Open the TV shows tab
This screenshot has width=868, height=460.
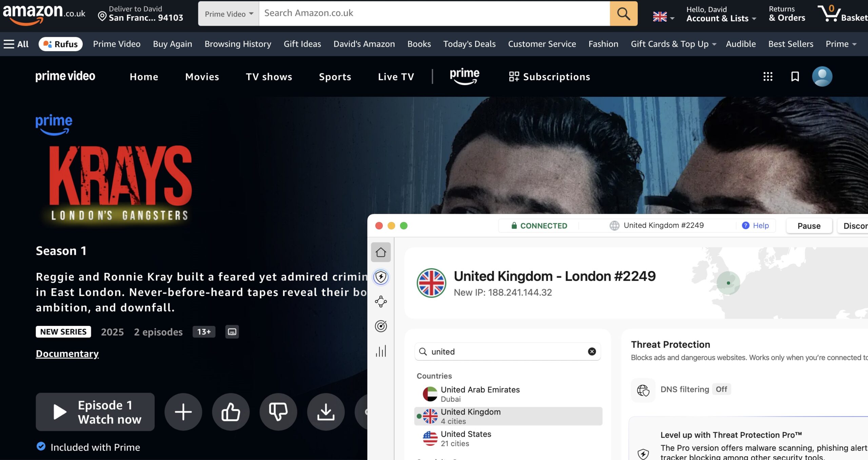(x=269, y=77)
